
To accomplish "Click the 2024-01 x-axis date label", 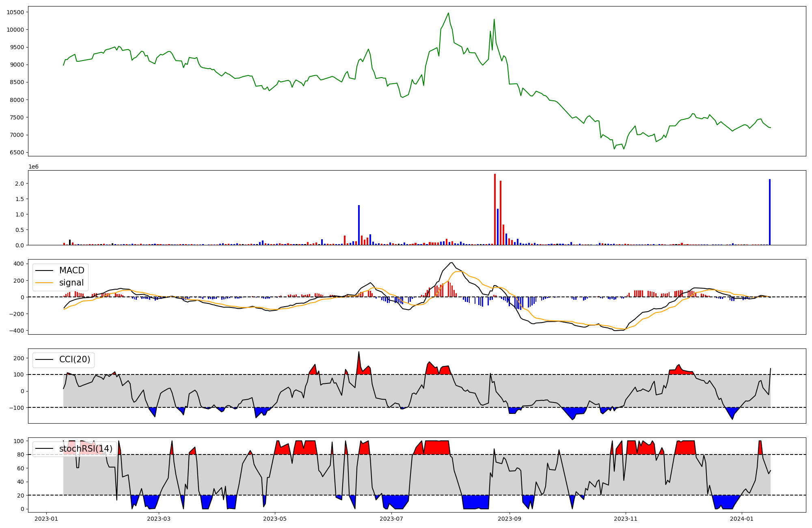I will tap(741, 519).
